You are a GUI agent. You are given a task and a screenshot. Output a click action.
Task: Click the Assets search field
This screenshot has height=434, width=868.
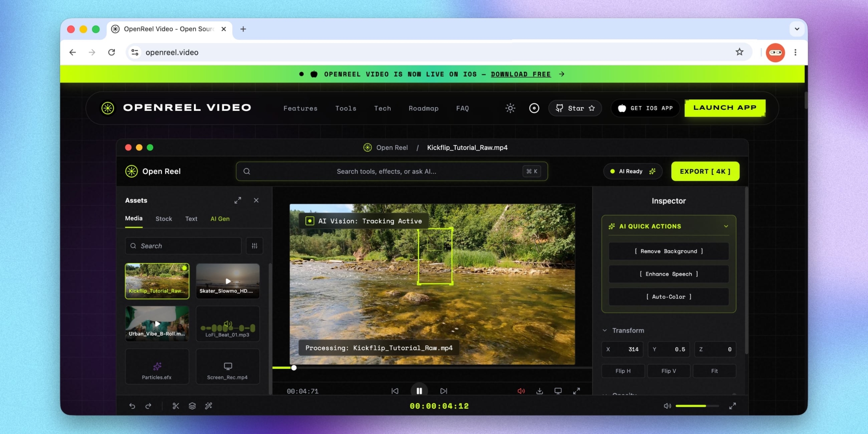click(x=183, y=246)
